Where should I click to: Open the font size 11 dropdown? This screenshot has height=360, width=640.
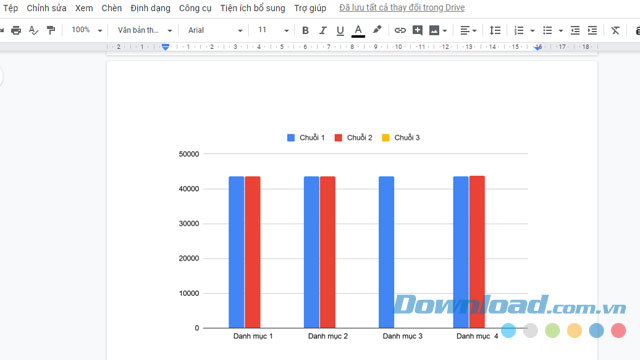(x=273, y=30)
